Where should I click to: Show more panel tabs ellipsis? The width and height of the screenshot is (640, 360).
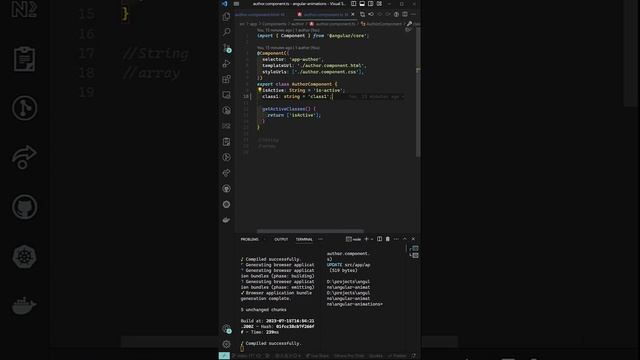pyautogui.click(x=320, y=239)
